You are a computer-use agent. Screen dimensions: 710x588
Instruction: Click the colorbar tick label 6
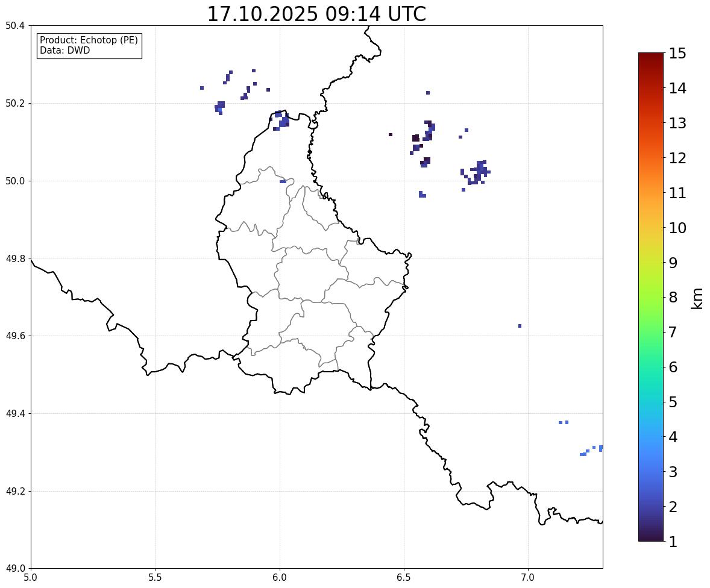pyautogui.click(x=673, y=367)
